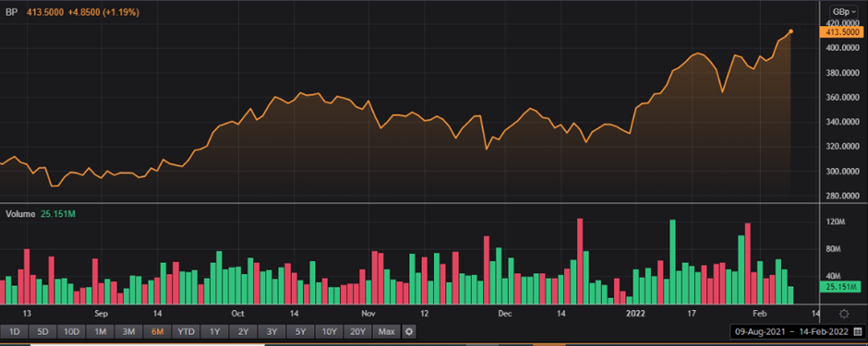This screenshot has width=868, height=346.
Task: Click the Sep label on time axis
Action: point(101,314)
